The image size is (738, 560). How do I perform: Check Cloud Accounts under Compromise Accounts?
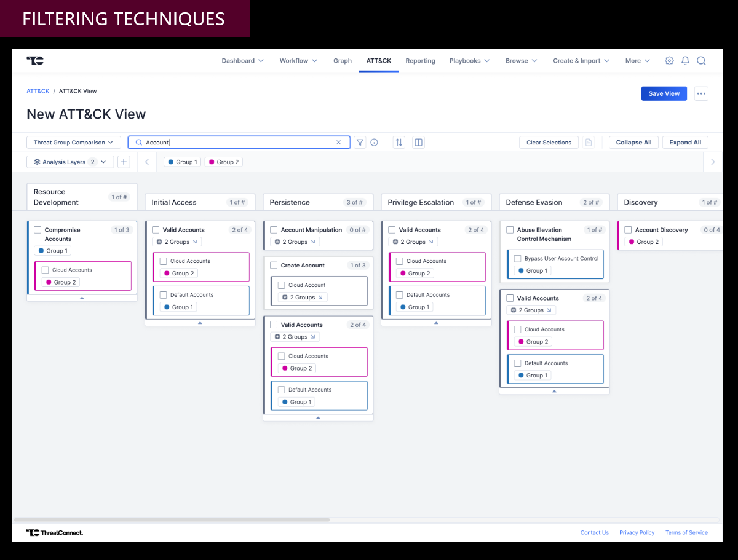coord(45,270)
